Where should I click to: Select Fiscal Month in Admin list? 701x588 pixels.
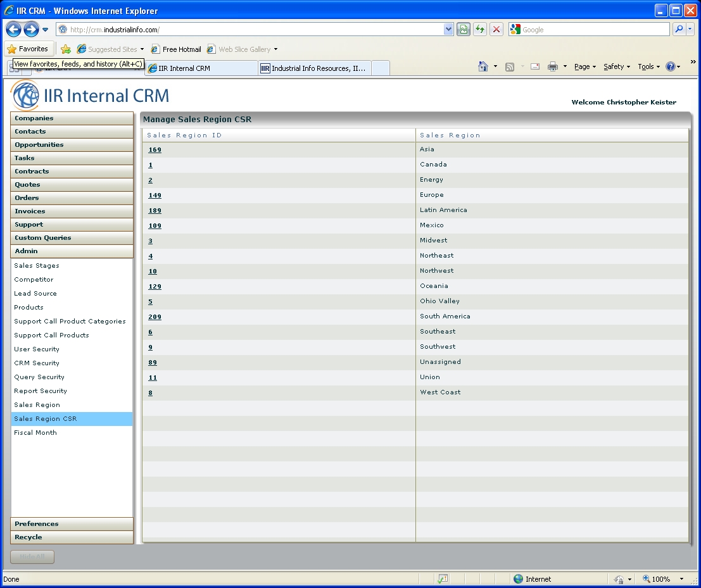point(35,433)
